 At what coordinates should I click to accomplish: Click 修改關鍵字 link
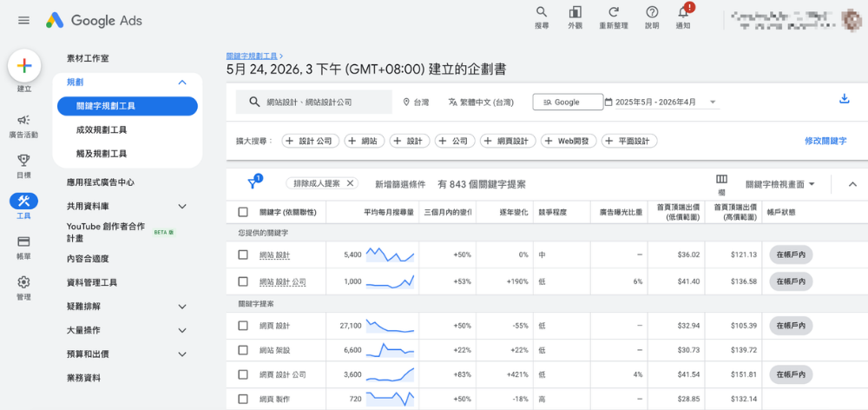pyautogui.click(x=825, y=141)
